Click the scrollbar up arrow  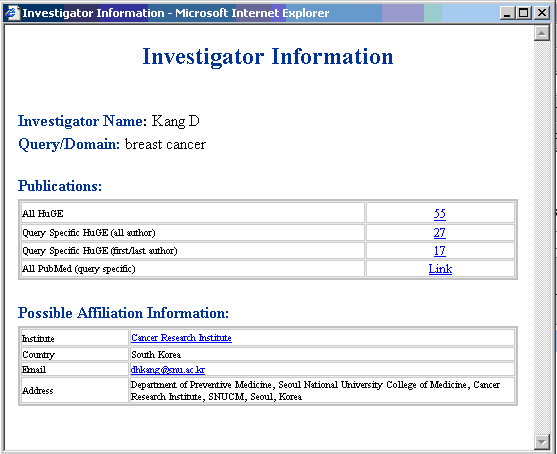tap(542, 33)
